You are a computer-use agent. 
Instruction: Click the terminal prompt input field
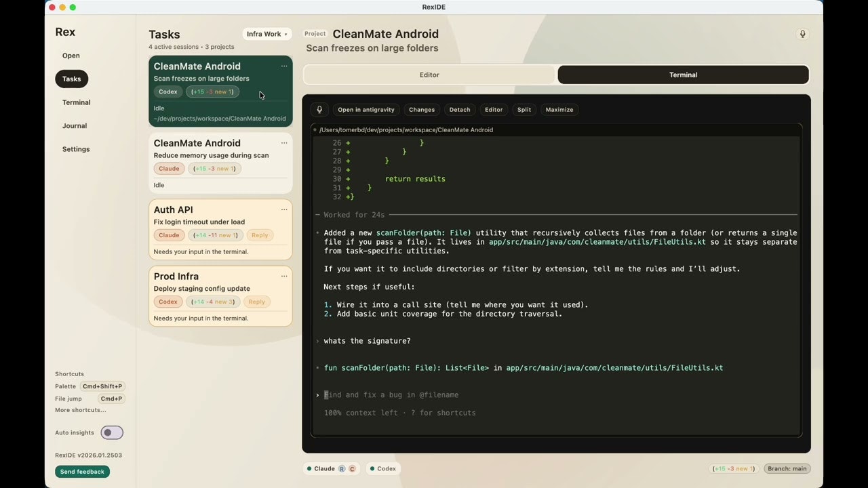pos(556,394)
